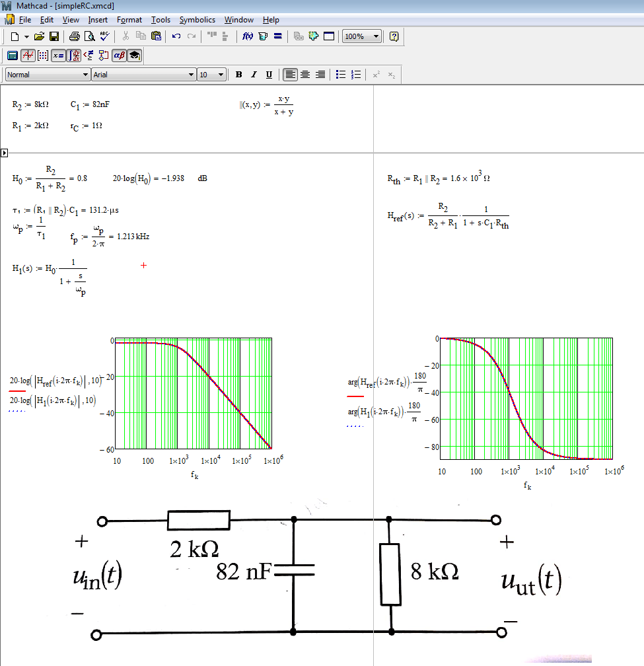Open the font dropdown showing Arial

coord(192,74)
